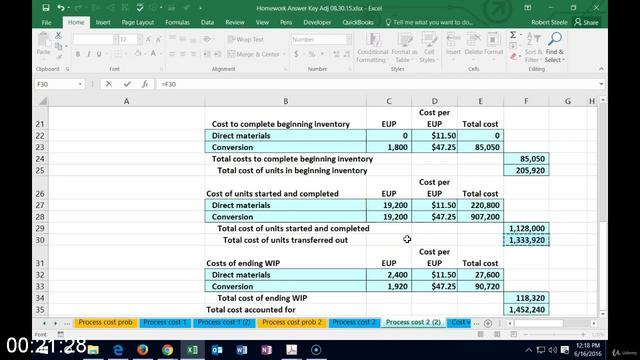The width and height of the screenshot is (640, 360).
Task: Toggle Bold formatting
Action: coord(78,54)
